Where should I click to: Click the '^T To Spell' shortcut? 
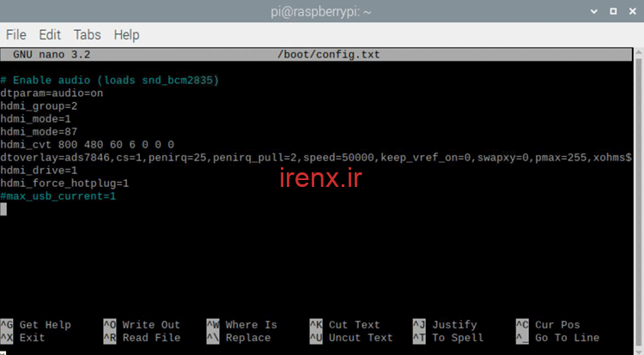448,338
